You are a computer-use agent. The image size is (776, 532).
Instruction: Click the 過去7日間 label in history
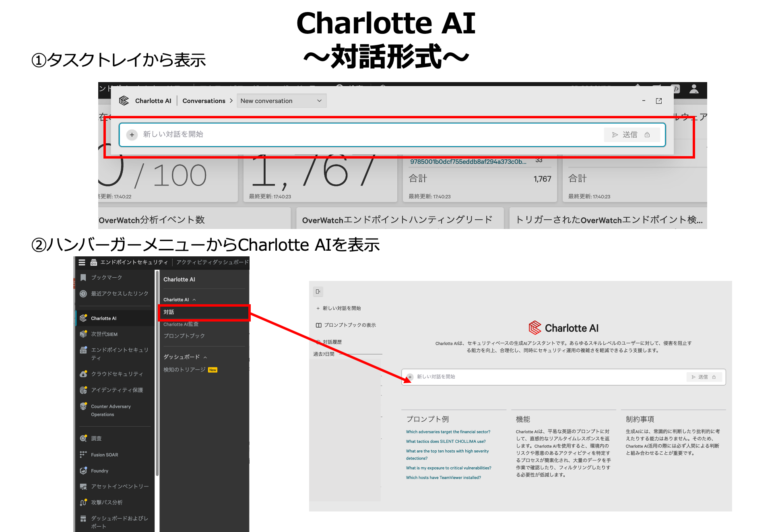(x=324, y=354)
